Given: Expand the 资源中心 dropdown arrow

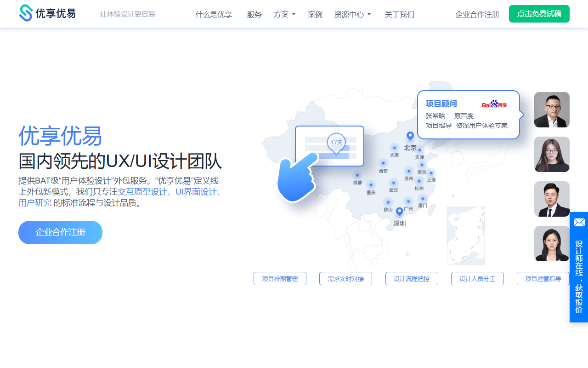Looking at the screenshot, I should (369, 14).
